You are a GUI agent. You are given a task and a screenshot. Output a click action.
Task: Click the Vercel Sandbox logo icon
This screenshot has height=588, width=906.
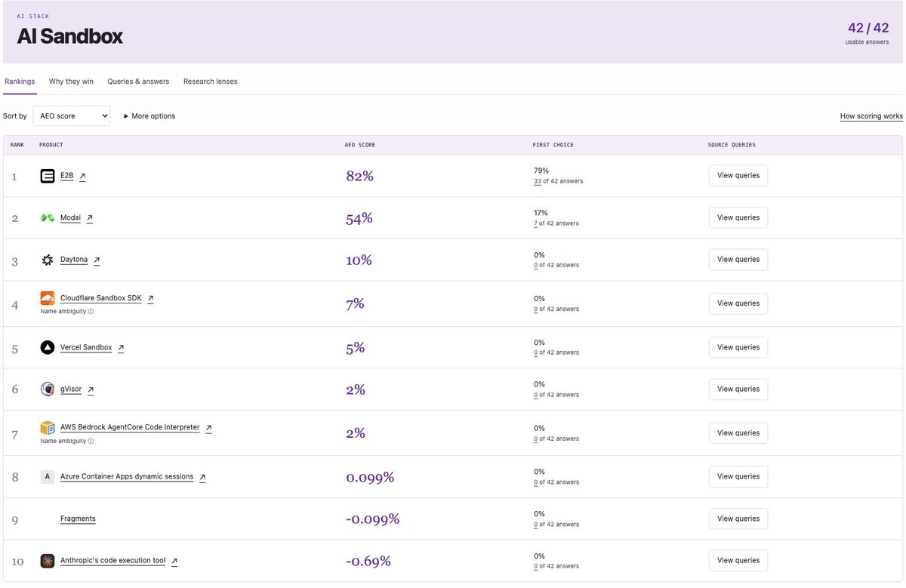click(48, 348)
